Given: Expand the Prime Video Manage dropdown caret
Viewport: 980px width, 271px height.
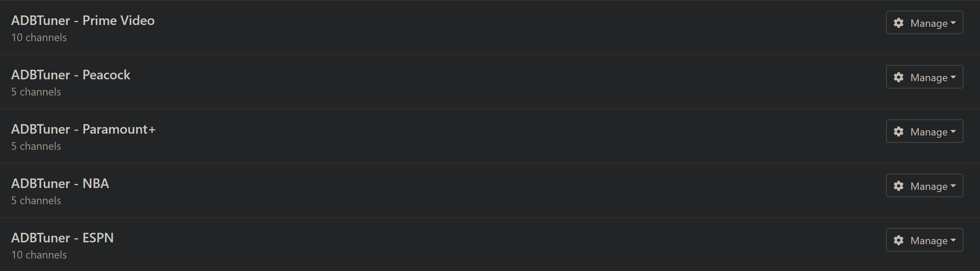Looking at the screenshot, I should pos(953,23).
